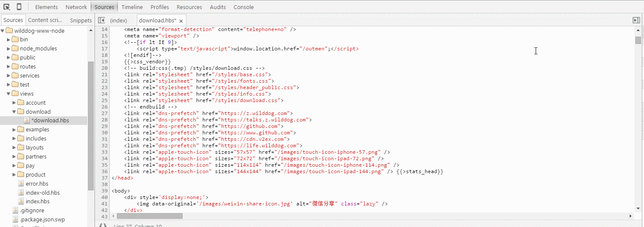Collapse the download folder arrow
Screen dimensions: 644x227
(14, 112)
